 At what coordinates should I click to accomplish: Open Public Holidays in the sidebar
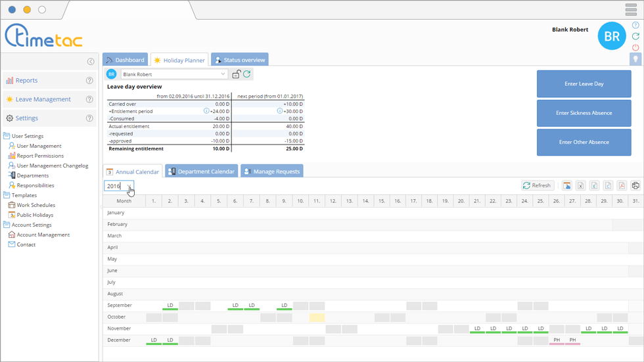(35, 215)
